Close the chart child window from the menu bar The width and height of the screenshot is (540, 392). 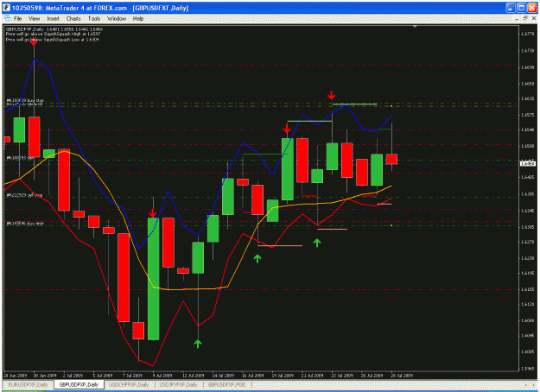tap(533, 19)
